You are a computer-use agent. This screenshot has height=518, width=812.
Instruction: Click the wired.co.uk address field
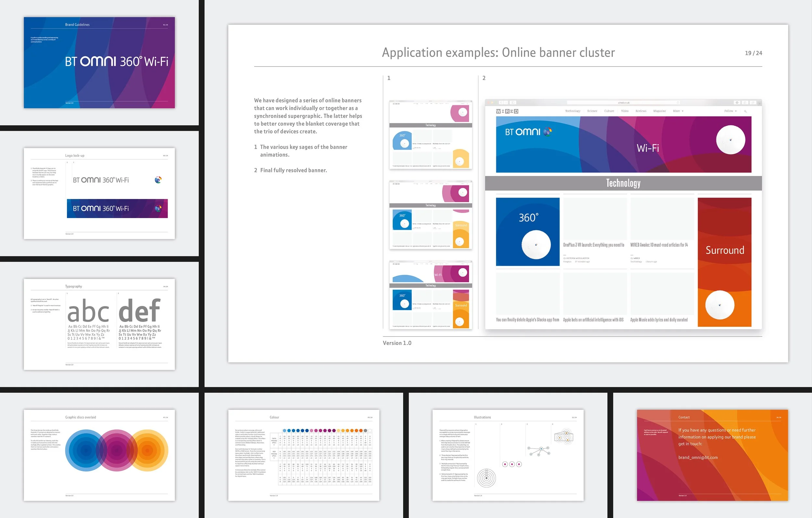point(624,103)
